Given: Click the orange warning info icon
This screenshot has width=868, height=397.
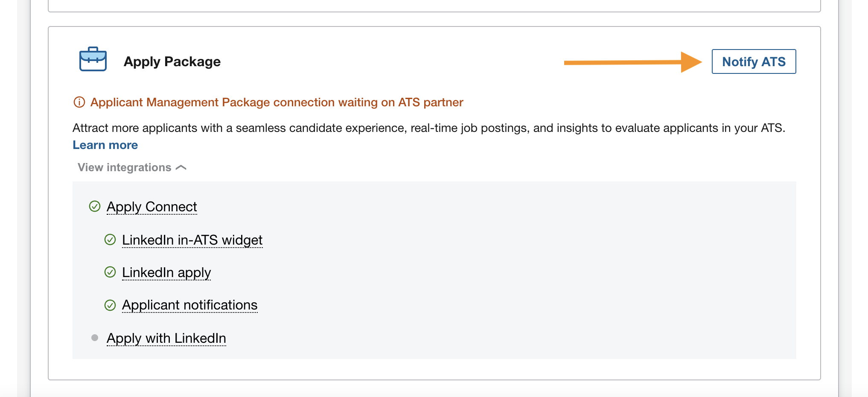Looking at the screenshot, I should pos(79,102).
